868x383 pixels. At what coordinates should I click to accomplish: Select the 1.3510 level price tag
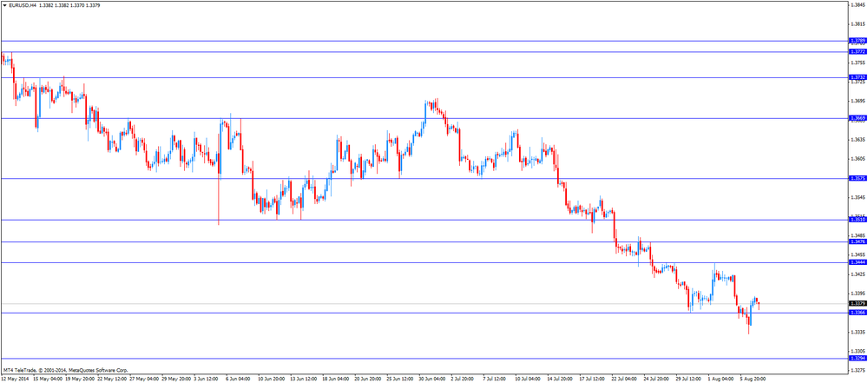click(858, 220)
